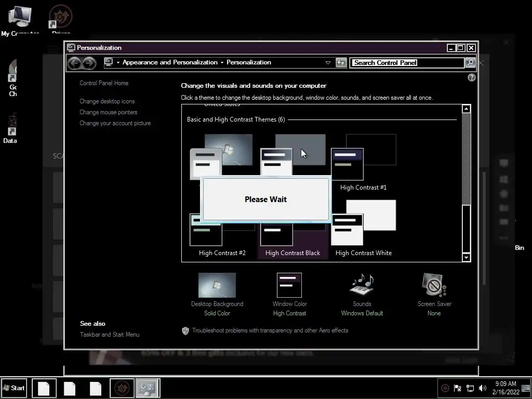The image size is (532, 399).
Task: Click the refresh button beside address bar
Action: (x=341, y=63)
